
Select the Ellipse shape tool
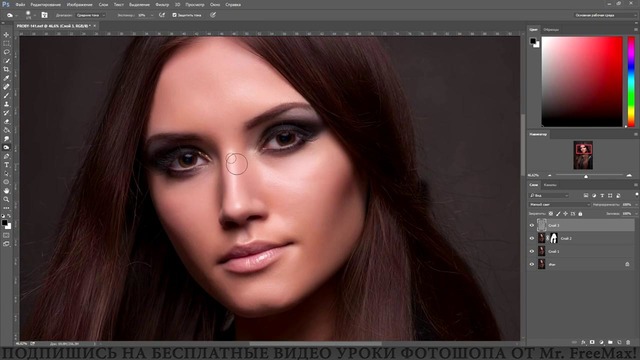pos(6,182)
